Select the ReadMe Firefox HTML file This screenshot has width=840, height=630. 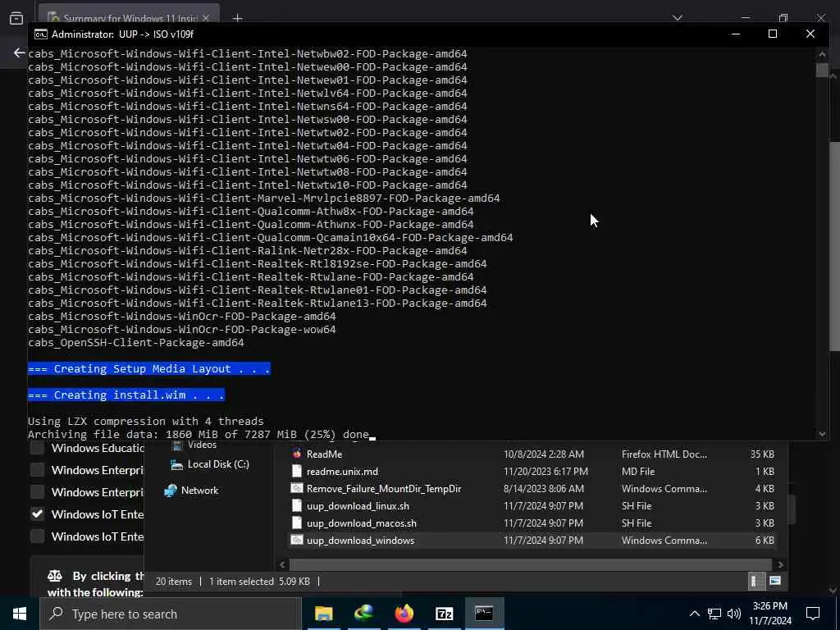[x=324, y=454]
